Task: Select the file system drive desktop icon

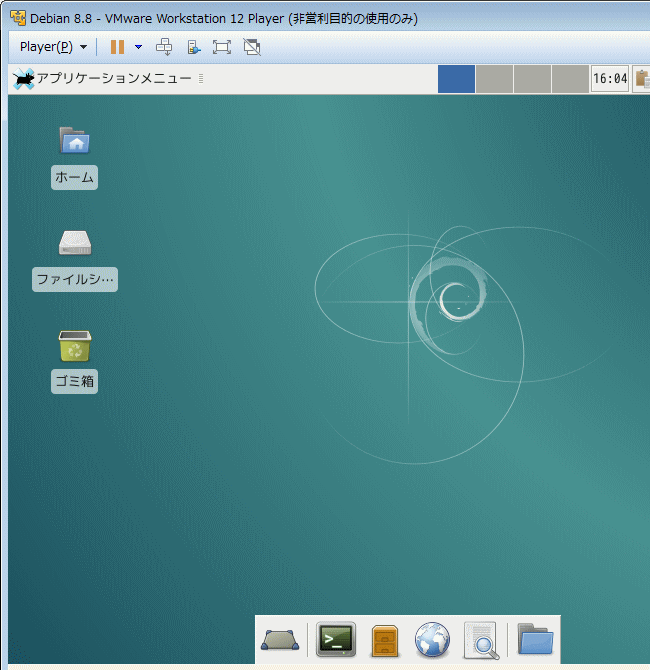Action: point(75,243)
